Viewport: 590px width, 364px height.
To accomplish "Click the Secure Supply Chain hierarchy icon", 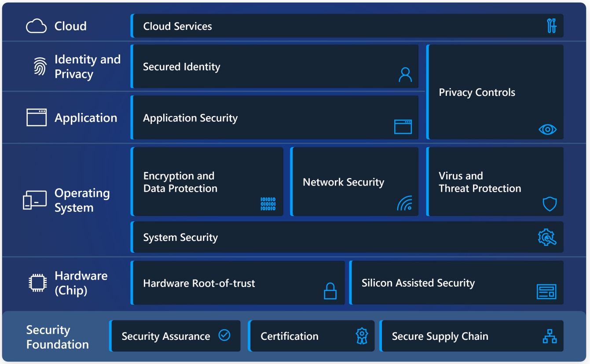I will click(x=550, y=336).
